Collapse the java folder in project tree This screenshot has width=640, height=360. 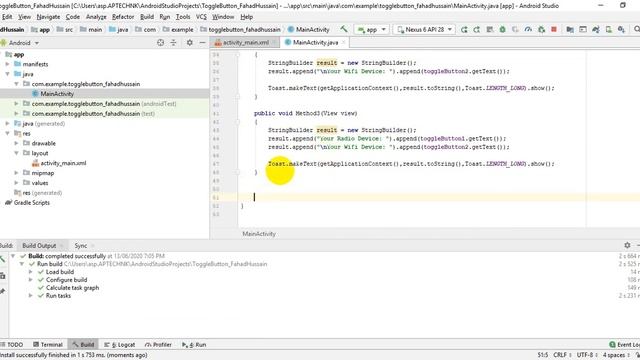tap(7, 74)
